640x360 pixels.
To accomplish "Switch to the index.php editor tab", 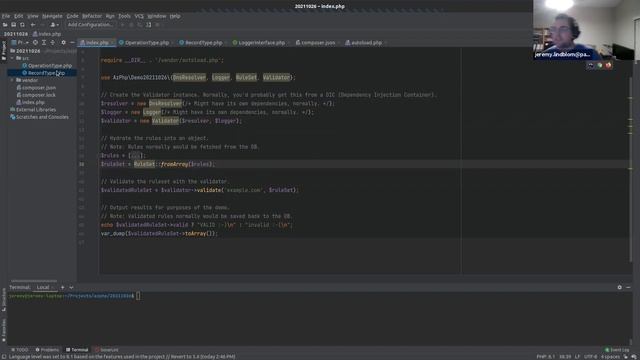I will point(97,42).
